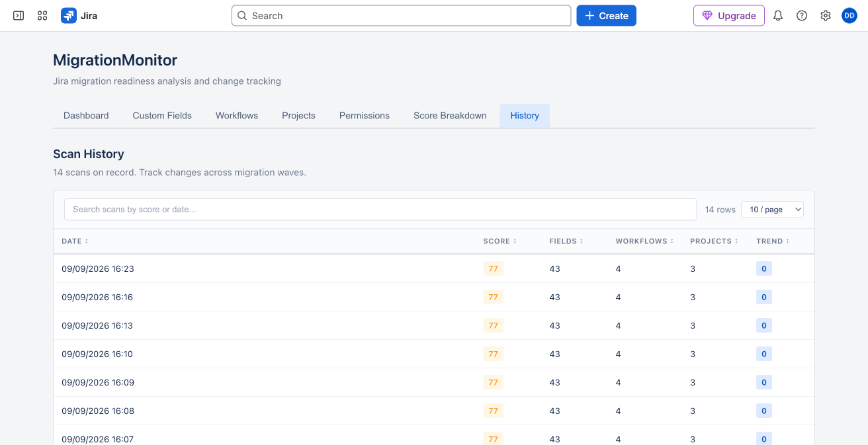Click fields value 43 in 16:10 row

[x=554, y=354]
